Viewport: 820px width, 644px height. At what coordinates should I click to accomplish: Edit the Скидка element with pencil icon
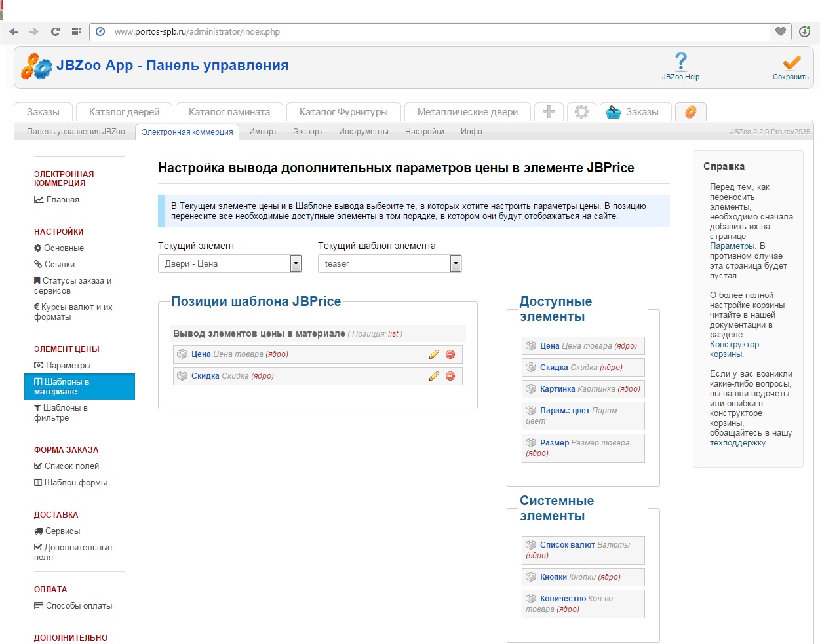(434, 376)
